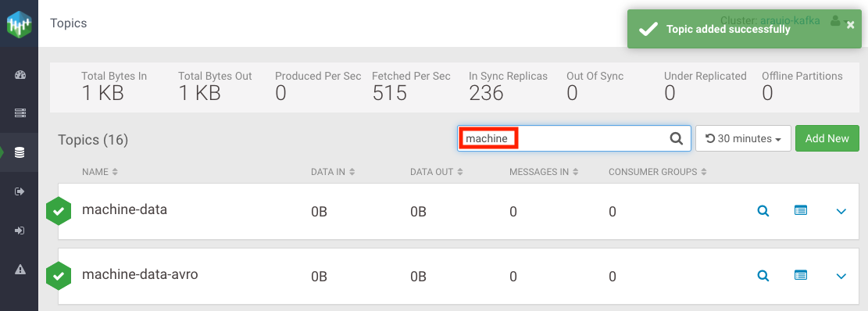Image resolution: width=868 pixels, height=311 pixels.
Task: Click the Fetched Per Sec 515 metric
Action: 411,86
